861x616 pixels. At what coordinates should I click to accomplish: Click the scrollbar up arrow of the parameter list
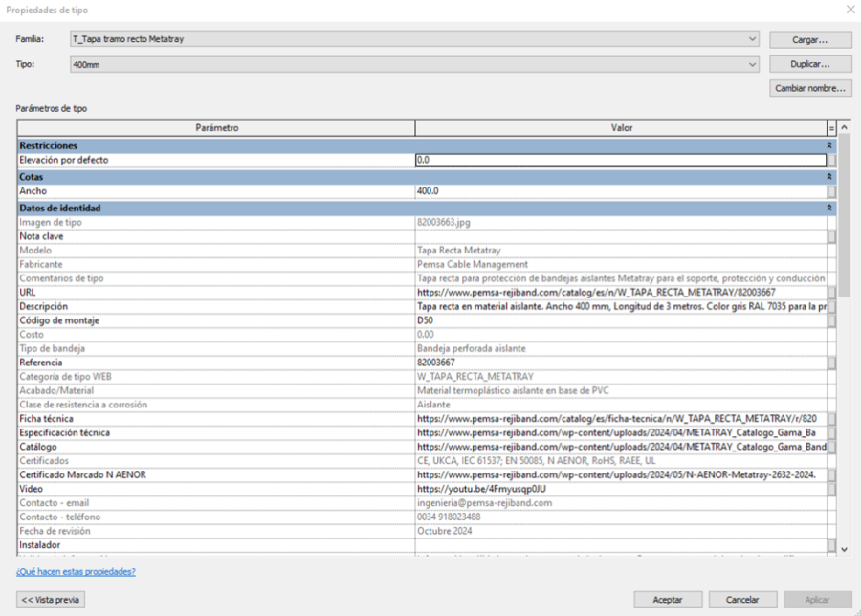coord(843,127)
